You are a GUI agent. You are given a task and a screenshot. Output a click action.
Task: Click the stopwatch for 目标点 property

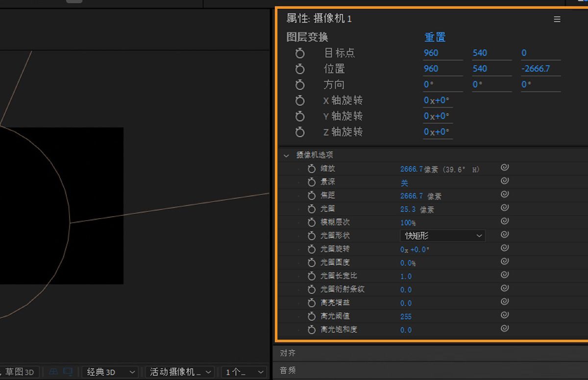tap(300, 53)
